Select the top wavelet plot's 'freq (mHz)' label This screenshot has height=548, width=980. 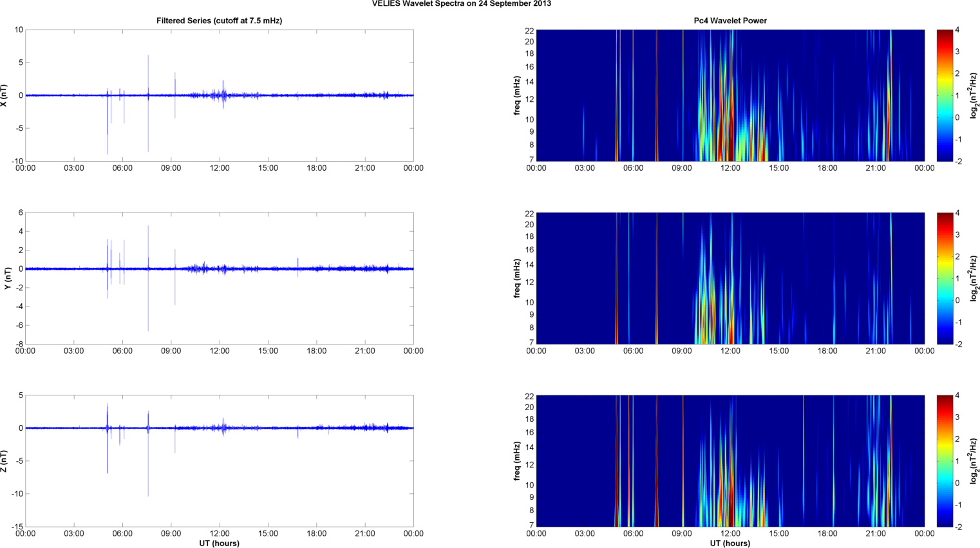tap(517, 95)
